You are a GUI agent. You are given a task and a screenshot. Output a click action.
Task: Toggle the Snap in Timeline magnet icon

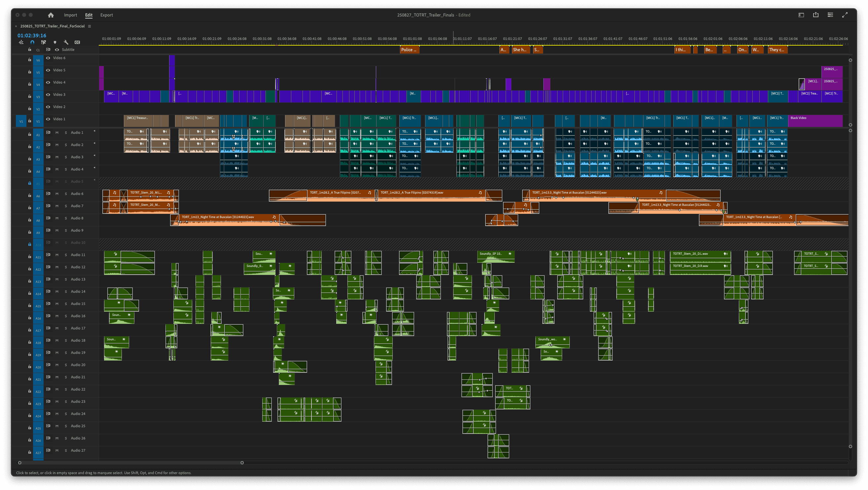click(x=32, y=43)
